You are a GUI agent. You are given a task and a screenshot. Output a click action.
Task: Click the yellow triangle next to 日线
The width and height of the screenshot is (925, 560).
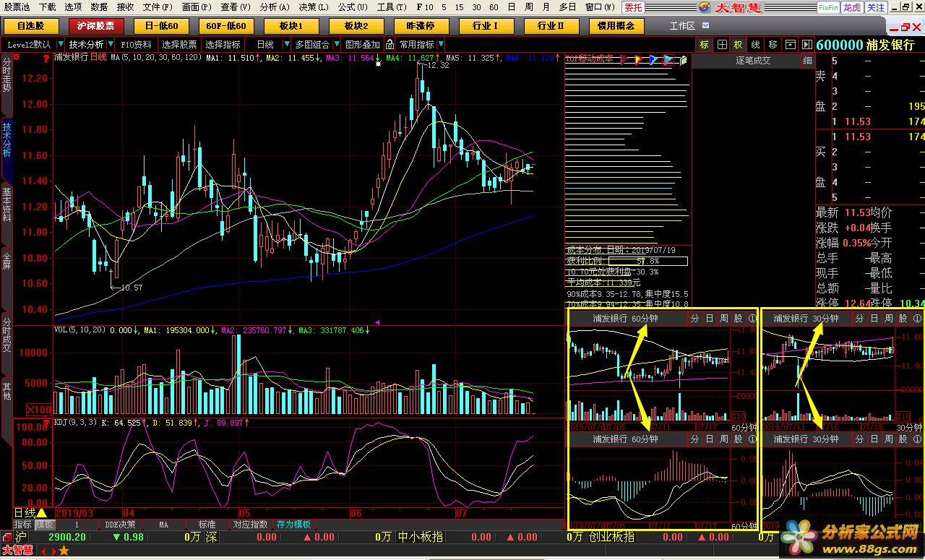point(42,512)
